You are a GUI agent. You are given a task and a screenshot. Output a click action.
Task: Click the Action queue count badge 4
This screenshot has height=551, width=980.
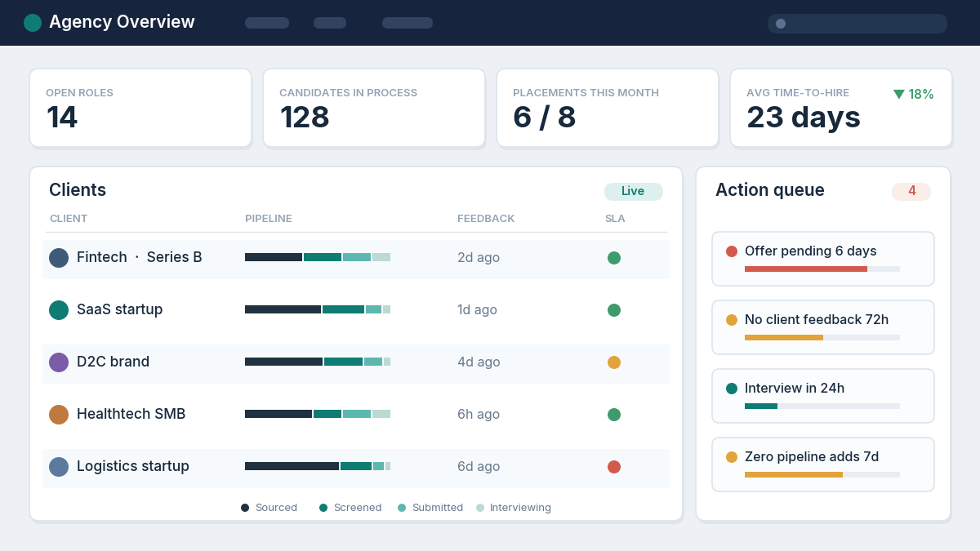911,192
